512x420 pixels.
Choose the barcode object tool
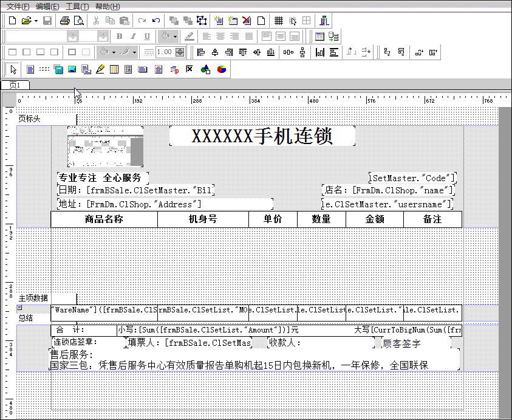(x=114, y=69)
